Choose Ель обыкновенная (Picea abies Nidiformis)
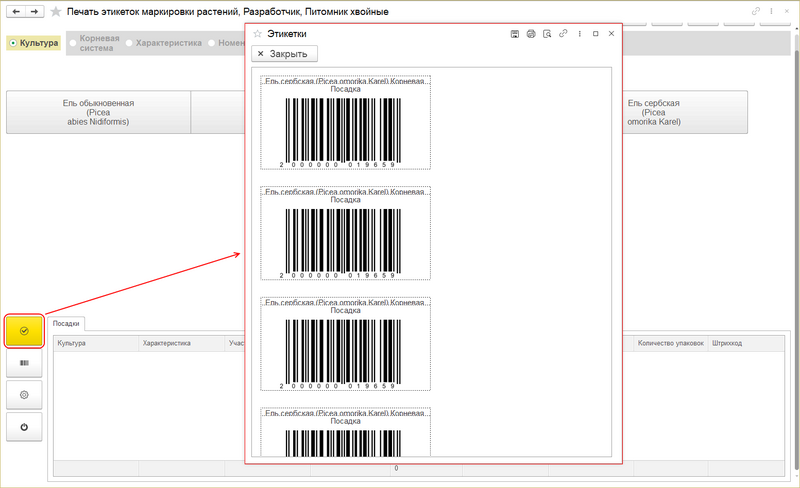The width and height of the screenshot is (800, 488). [x=98, y=112]
